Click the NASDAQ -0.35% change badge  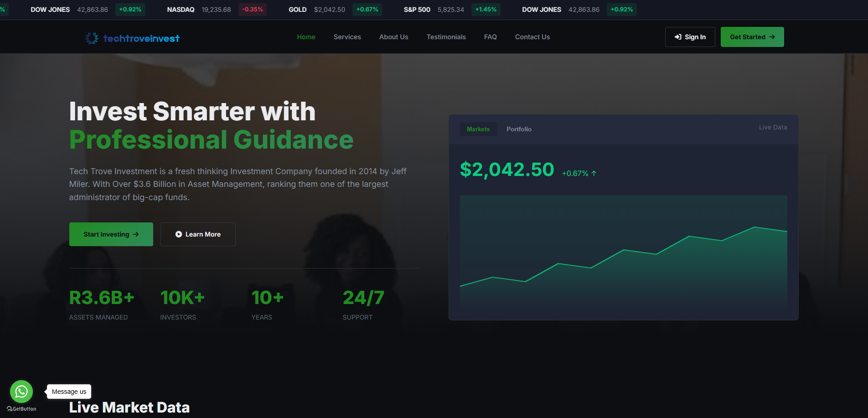pyautogui.click(x=253, y=10)
